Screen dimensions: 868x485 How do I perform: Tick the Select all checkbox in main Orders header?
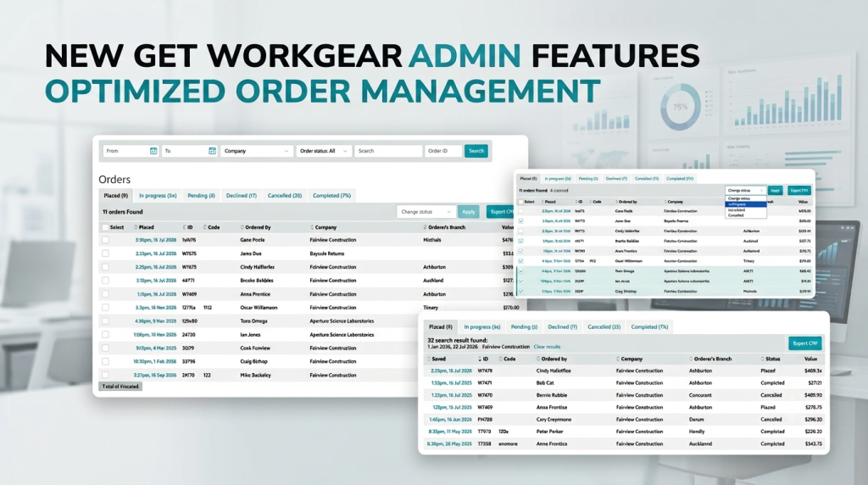(105, 227)
